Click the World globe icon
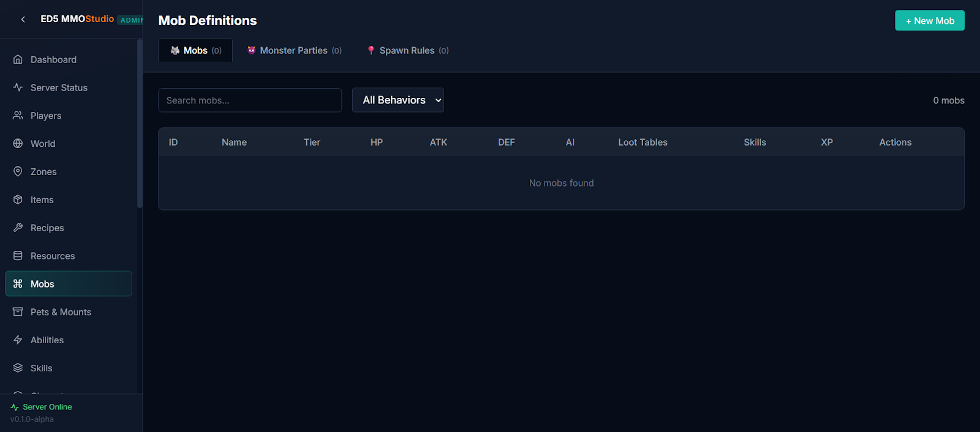Viewport: 980px width, 432px height. coord(18,144)
